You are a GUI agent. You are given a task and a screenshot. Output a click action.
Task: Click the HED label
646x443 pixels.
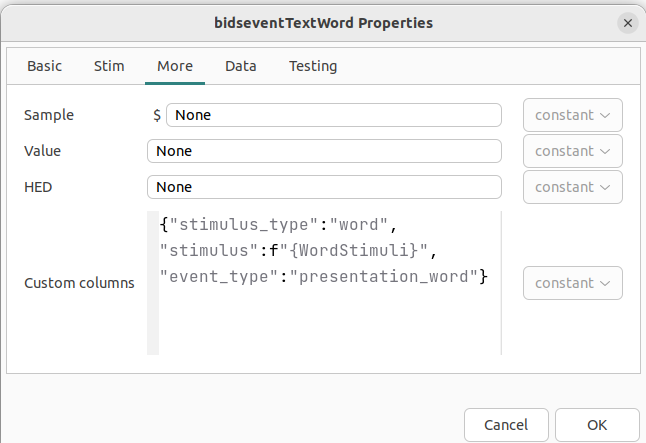(38, 187)
